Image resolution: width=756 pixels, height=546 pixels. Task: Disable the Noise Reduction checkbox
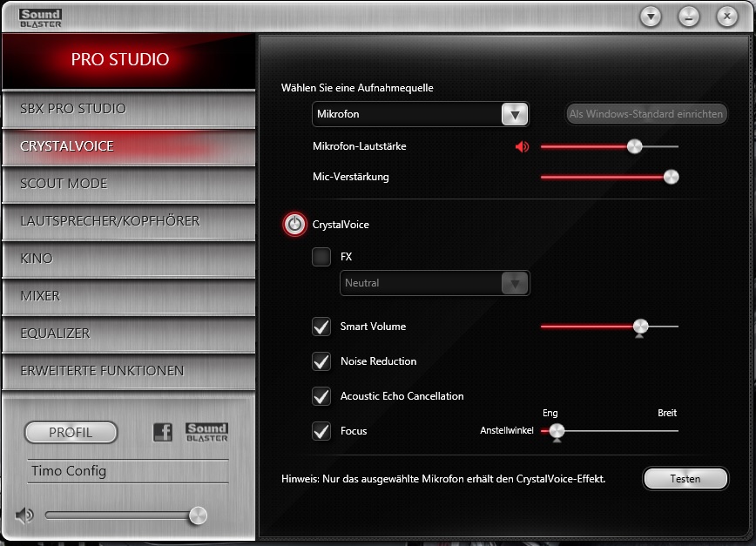pyautogui.click(x=321, y=361)
